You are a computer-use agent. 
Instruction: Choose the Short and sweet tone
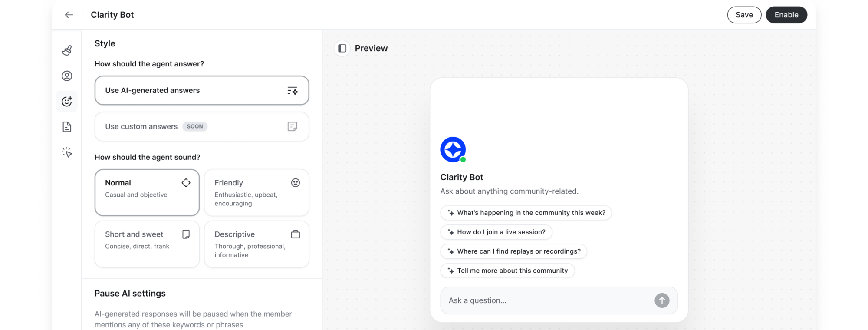[x=147, y=244]
